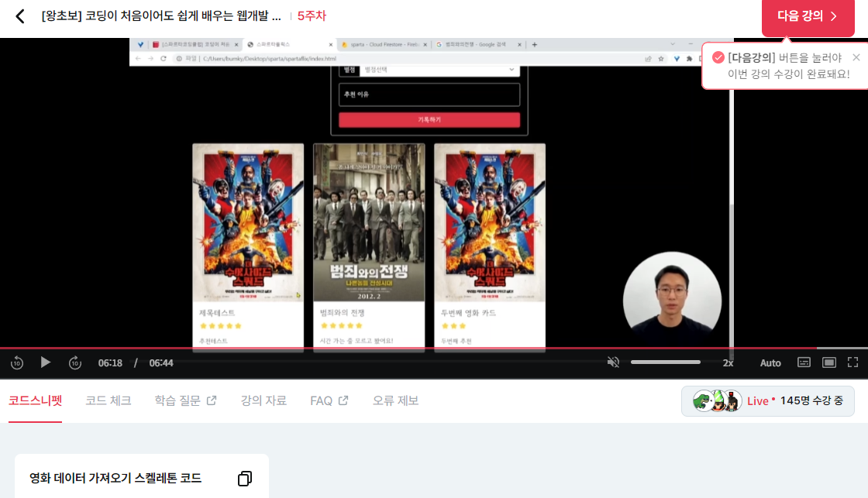The image size is (868, 498).
Task: Go back with the left arrow icon
Action: (x=20, y=16)
